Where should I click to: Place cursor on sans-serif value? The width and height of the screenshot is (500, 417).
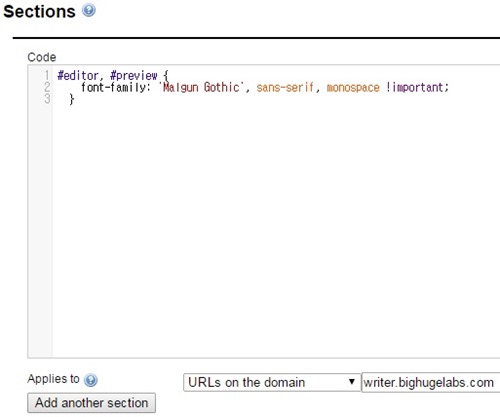coord(285,87)
